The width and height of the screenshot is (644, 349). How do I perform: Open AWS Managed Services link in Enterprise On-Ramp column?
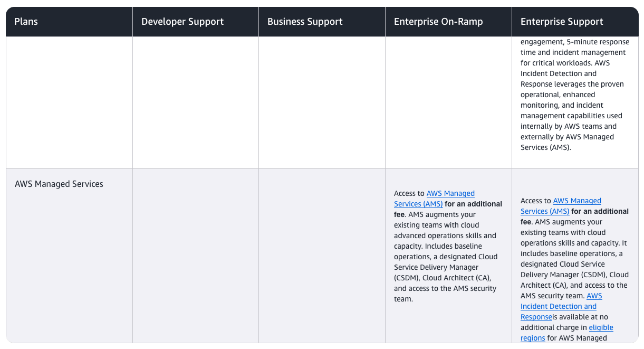(450, 194)
